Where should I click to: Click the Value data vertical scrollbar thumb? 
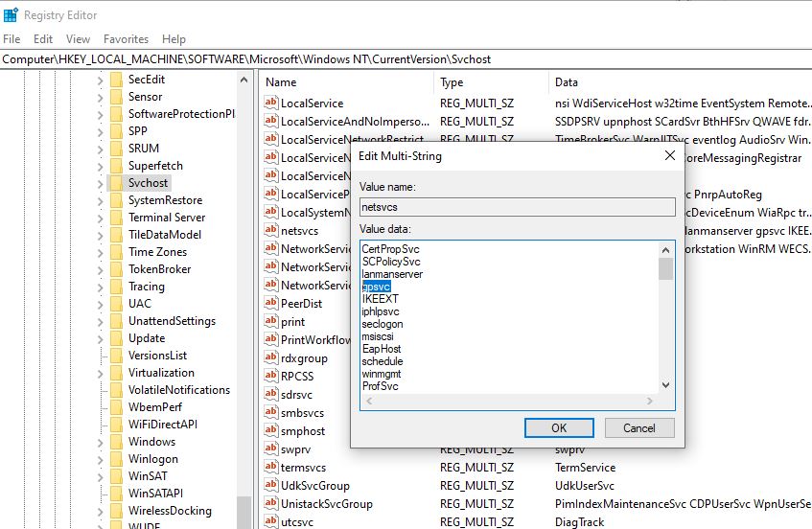pos(665,268)
